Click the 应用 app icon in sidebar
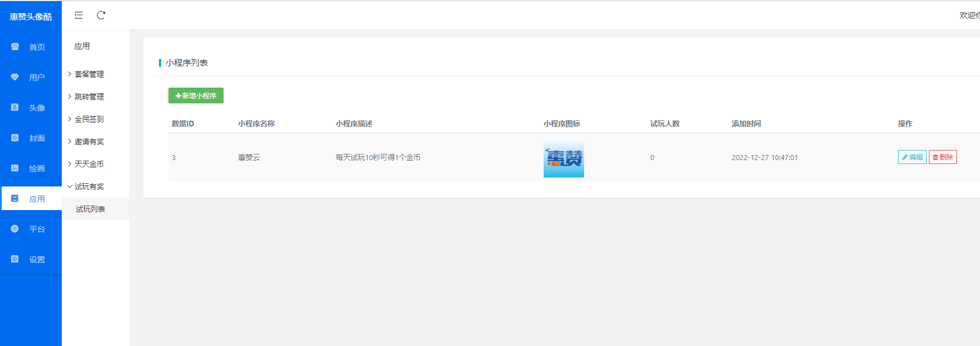 pyautogui.click(x=15, y=198)
